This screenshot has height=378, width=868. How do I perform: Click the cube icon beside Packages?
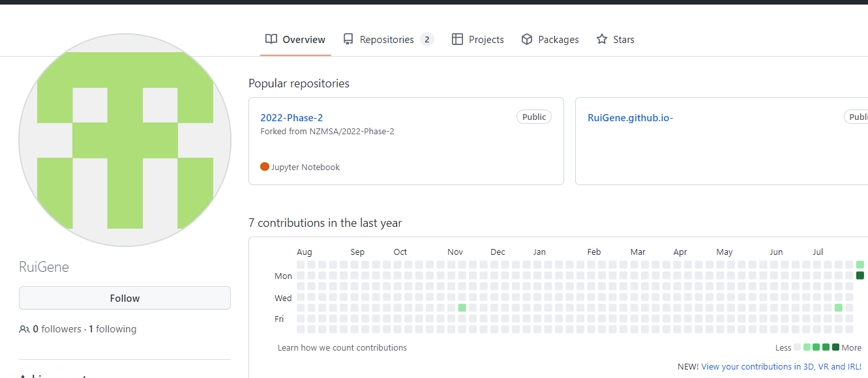point(527,39)
